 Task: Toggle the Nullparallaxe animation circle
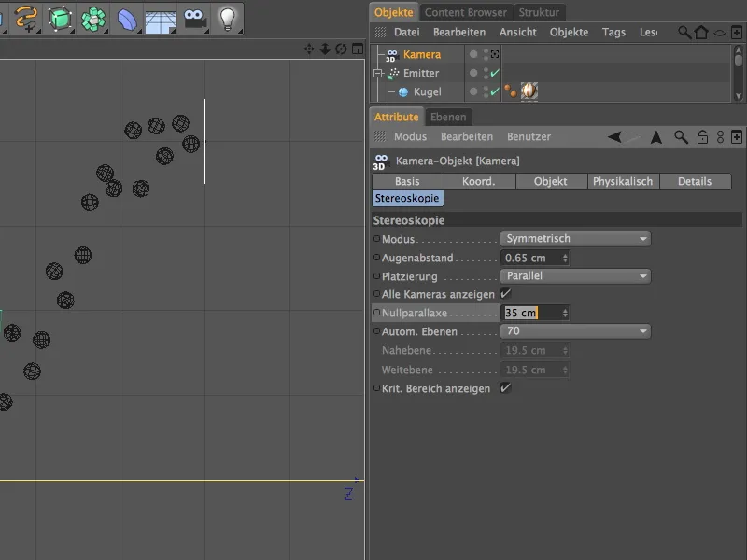coord(377,313)
